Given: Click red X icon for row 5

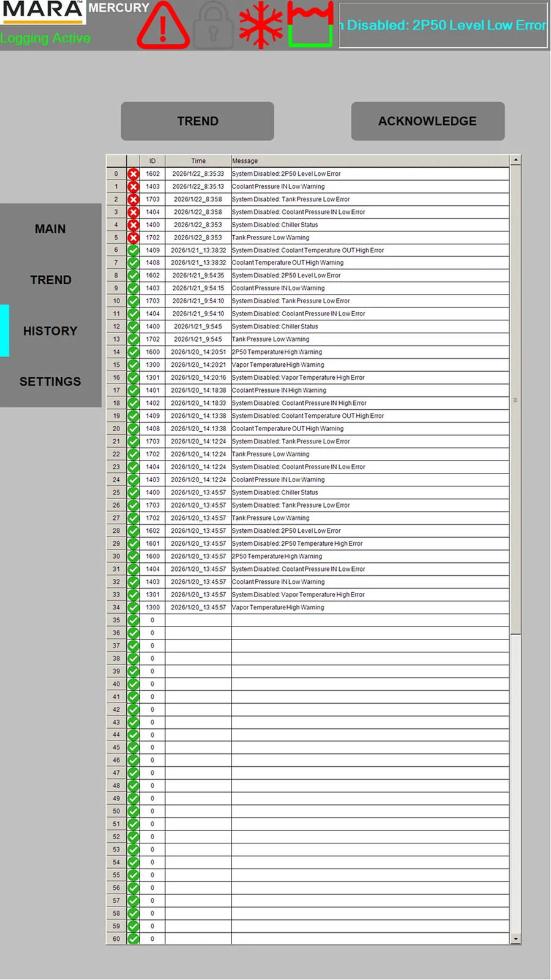Looking at the screenshot, I should click(x=133, y=238).
